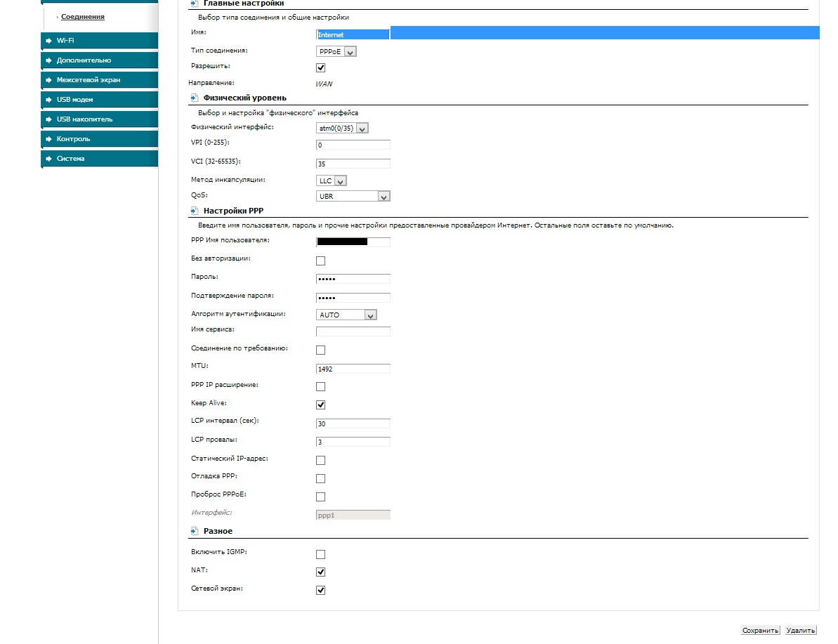Click the arrow icon beside Wi-Fi
838x644 pixels.
48,41
